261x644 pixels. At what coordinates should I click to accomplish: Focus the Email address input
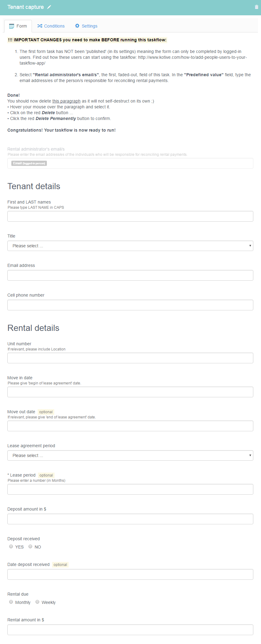[x=130, y=275]
